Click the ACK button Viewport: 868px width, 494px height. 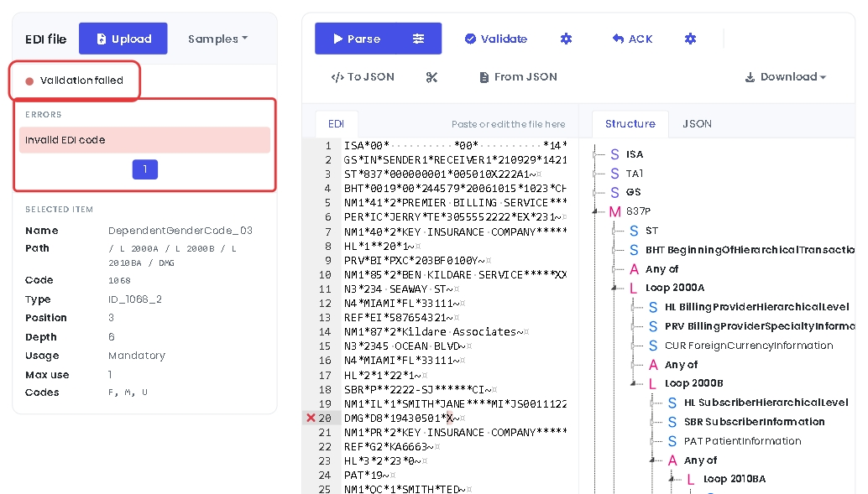click(x=632, y=39)
